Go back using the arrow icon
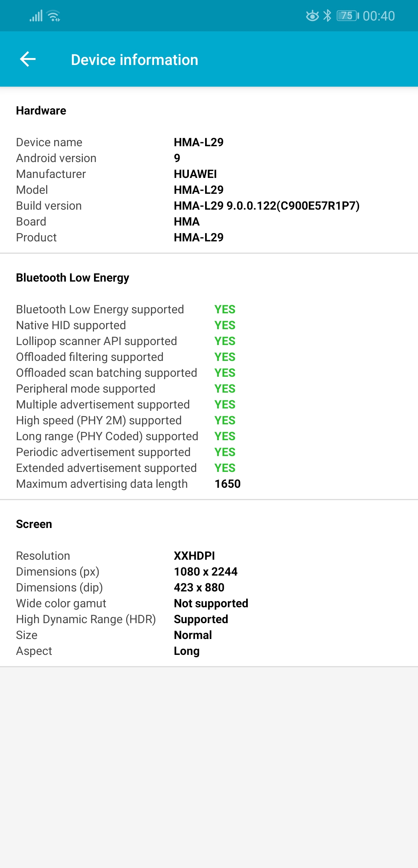Image resolution: width=418 pixels, height=868 pixels. click(28, 59)
